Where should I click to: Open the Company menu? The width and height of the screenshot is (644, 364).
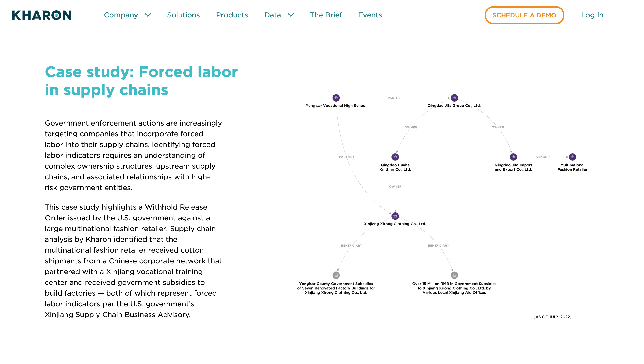click(x=121, y=15)
